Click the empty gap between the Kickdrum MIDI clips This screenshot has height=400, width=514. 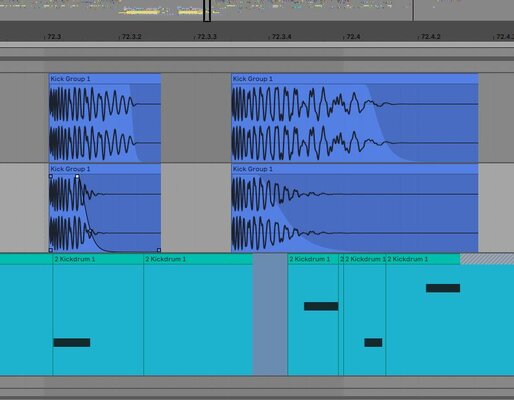point(270,314)
